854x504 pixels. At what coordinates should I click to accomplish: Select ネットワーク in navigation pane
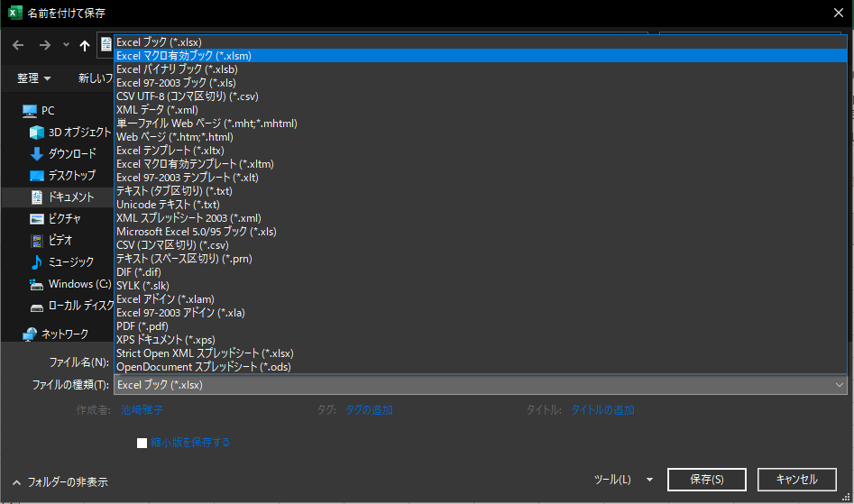click(55, 334)
